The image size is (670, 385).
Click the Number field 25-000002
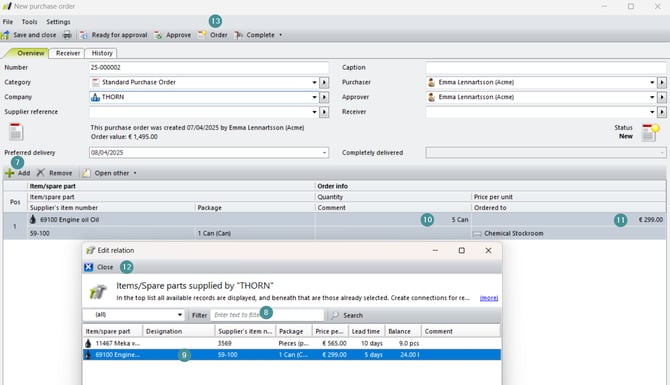tap(209, 68)
